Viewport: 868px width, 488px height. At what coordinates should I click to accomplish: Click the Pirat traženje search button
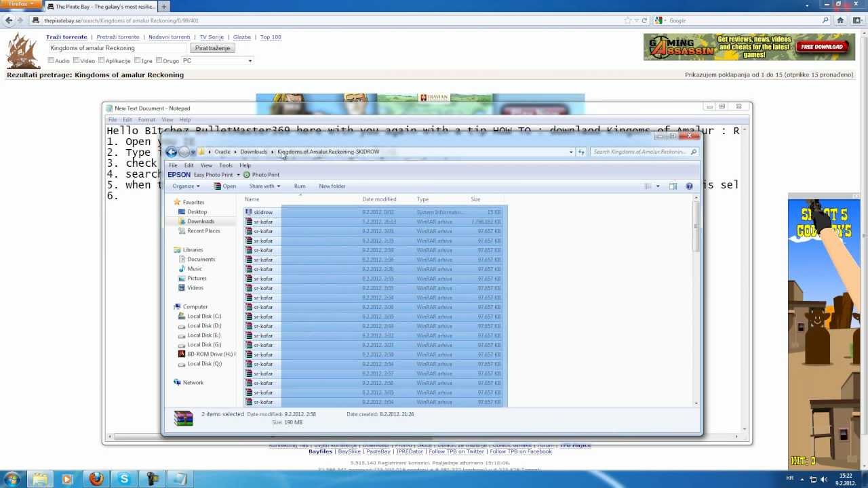click(x=213, y=48)
